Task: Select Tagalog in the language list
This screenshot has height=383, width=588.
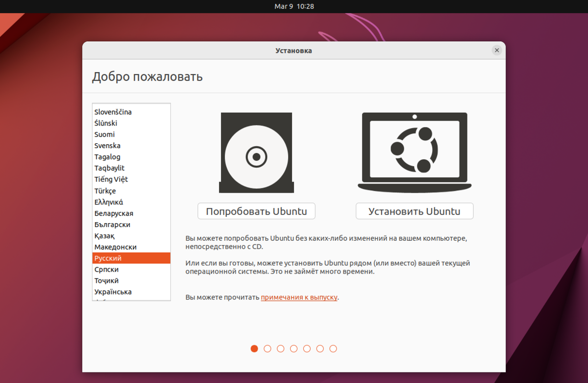Action: [x=131, y=157]
